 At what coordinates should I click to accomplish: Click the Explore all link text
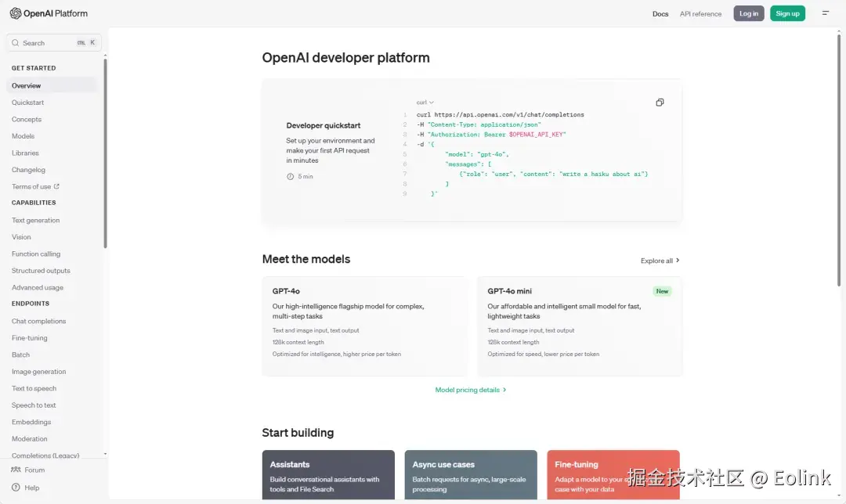click(x=656, y=261)
